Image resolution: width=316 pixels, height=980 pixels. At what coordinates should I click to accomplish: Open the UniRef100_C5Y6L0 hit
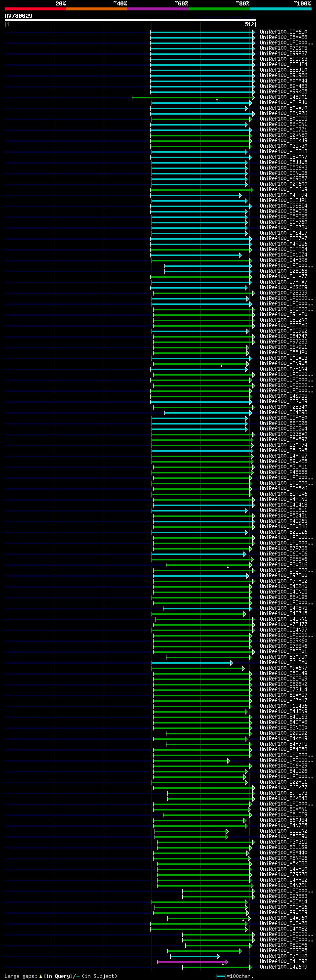[283, 32]
